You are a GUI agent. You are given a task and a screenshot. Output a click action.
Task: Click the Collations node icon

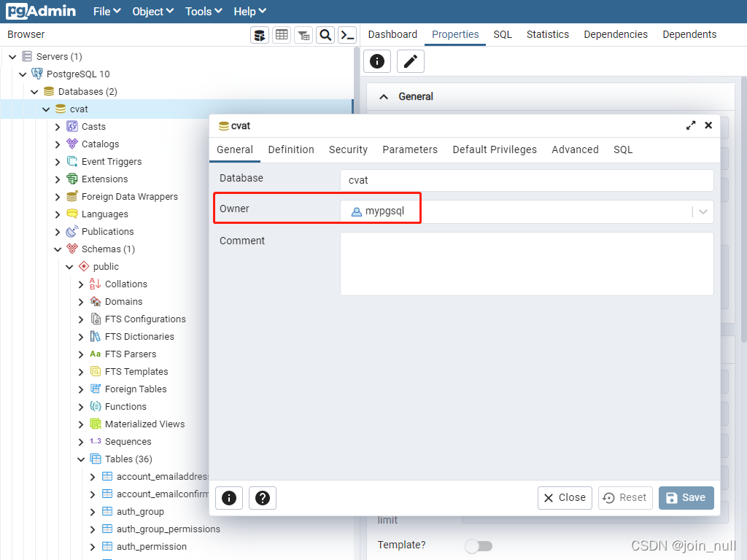(96, 284)
